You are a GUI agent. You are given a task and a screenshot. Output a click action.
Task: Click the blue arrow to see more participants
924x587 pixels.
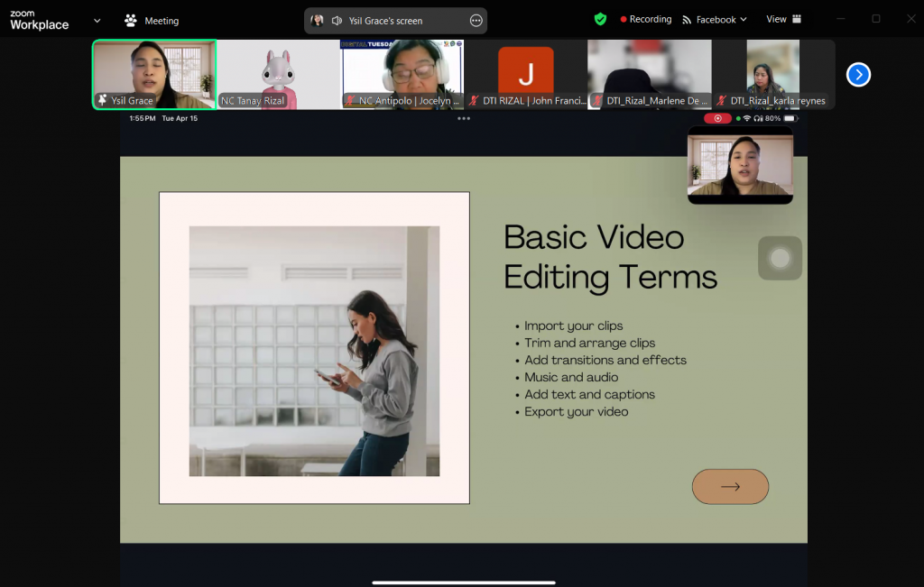858,75
